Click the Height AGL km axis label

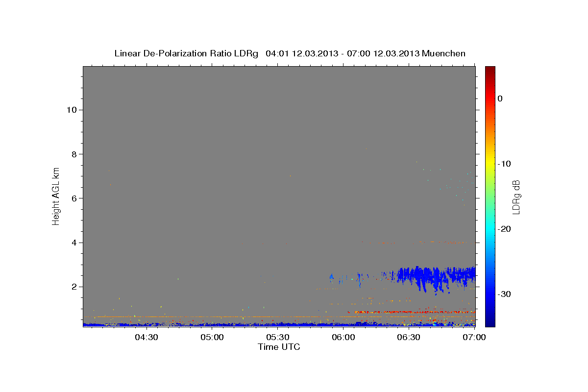[x=56, y=196]
